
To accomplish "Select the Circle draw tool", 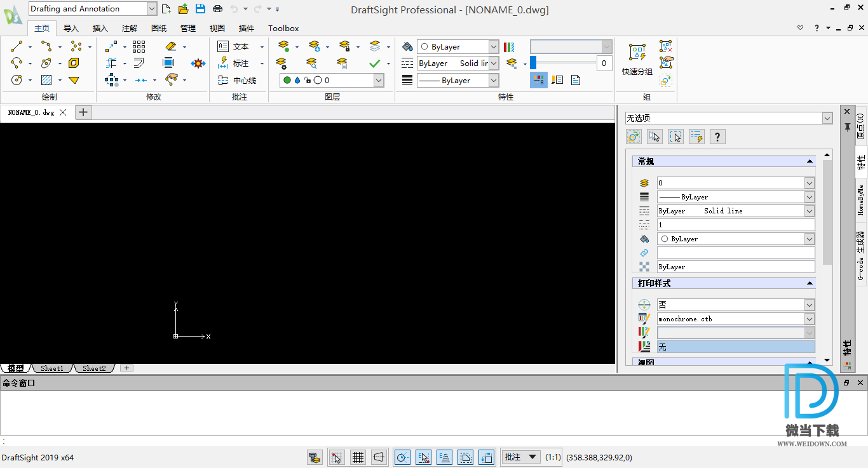I will pos(17,80).
